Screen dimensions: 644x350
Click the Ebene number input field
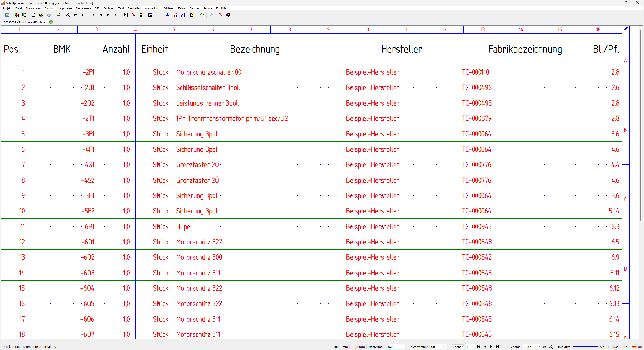pos(470,347)
